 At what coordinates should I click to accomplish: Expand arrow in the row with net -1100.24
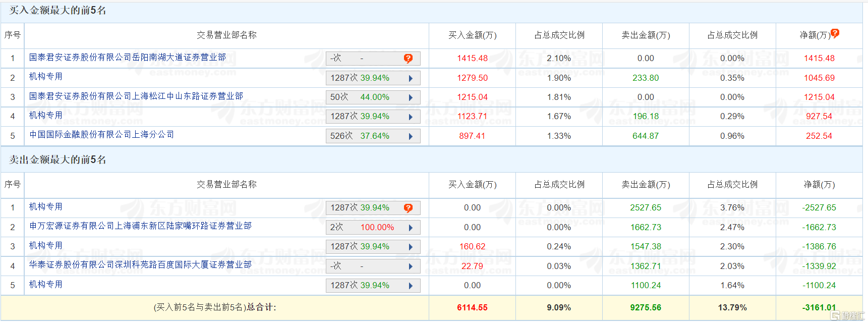tap(411, 286)
